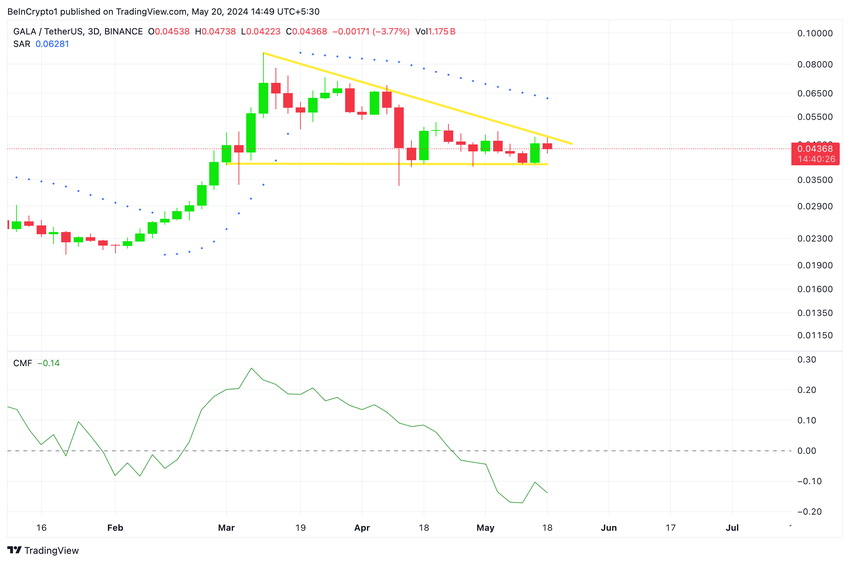This screenshot has height=563, width=850.
Task: Select the CMF indicator label
Action: [22, 363]
